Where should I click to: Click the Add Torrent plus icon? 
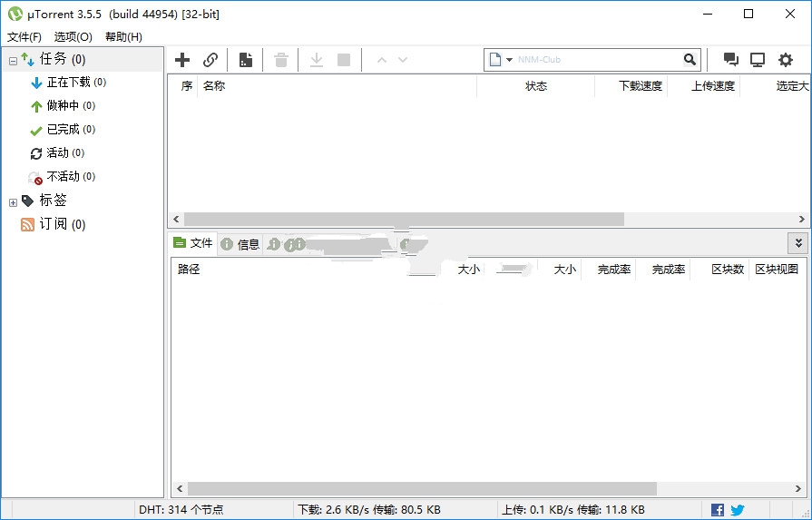[x=182, y=60]
